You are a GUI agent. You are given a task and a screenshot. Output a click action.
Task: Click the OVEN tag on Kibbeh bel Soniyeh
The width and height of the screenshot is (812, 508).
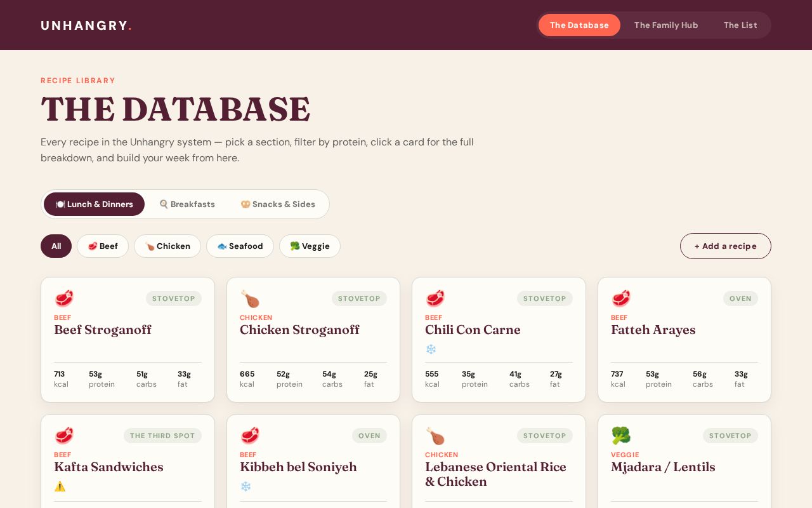pos(369,436)
